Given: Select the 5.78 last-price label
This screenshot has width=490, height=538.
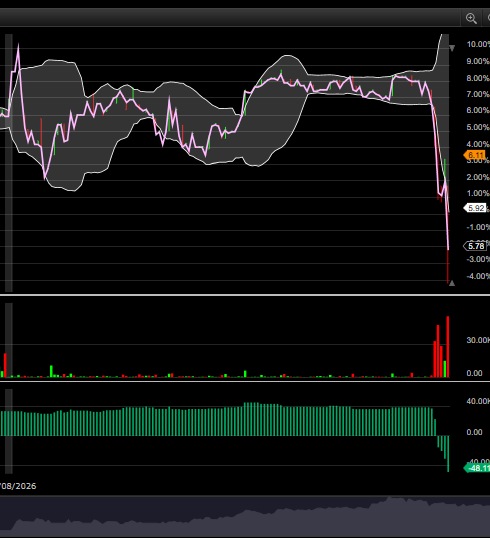Looking at the screenshot, I should point(475,246).
